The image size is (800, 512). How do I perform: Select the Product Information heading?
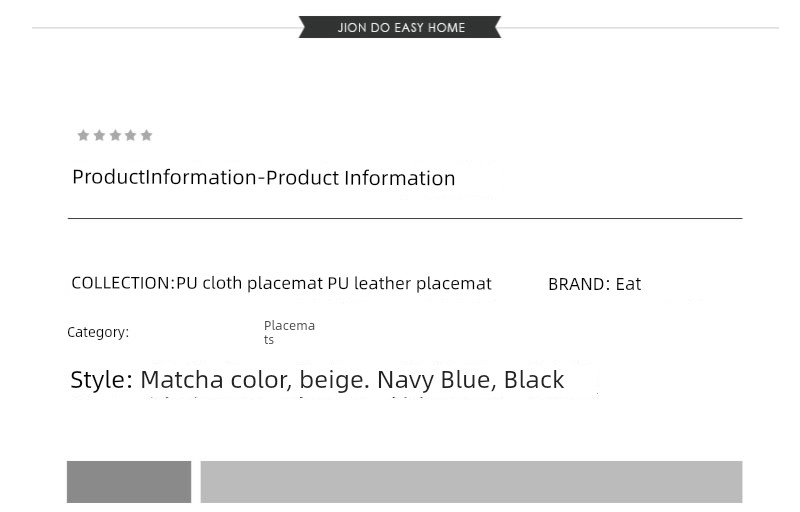click(264, 177)
